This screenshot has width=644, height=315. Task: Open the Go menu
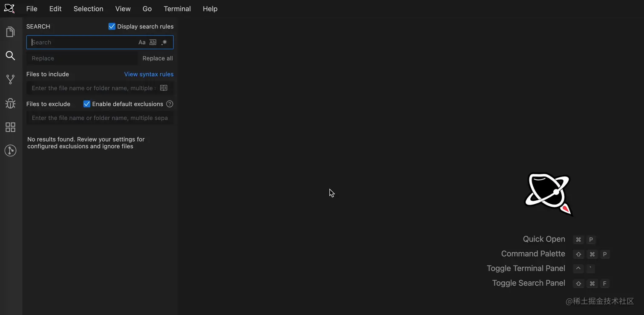147,9
